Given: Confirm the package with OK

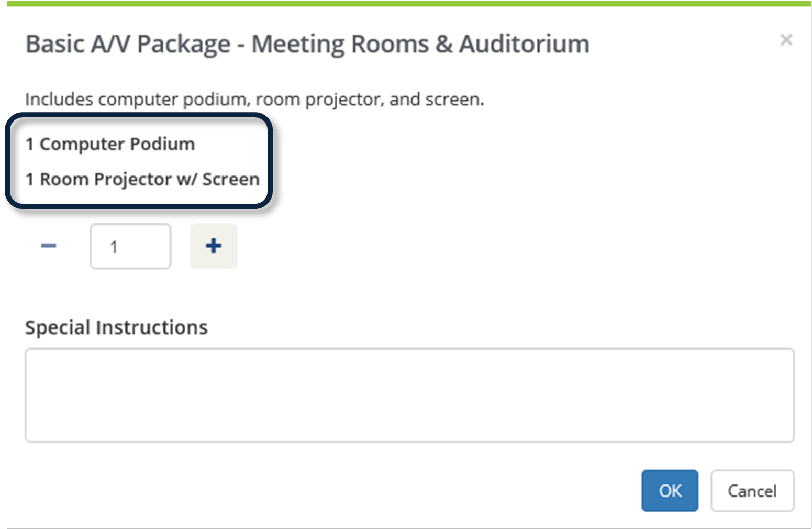Looking at the screenshot, I should click(670, 491).
